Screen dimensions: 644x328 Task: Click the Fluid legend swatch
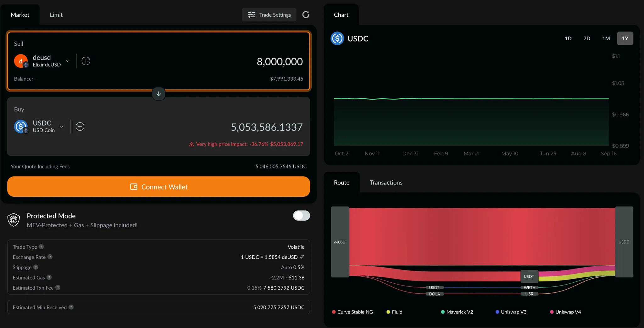click(388, 312)
